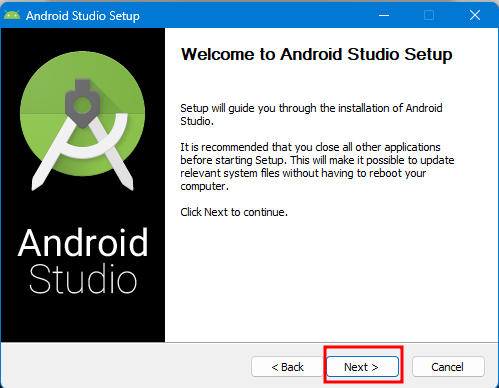Click the maximize button in title bar
Viewport: 499px width, 388px height.
(x=429, y=15)
